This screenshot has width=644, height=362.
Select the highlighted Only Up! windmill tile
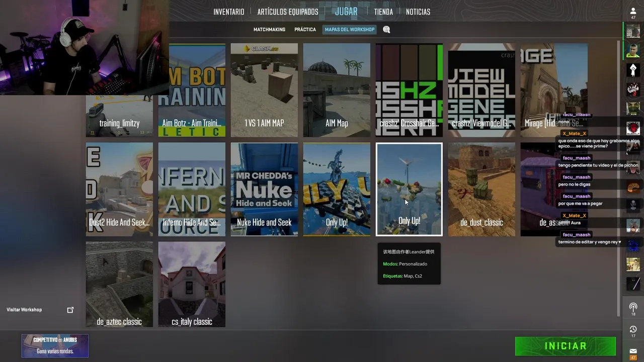409,190
